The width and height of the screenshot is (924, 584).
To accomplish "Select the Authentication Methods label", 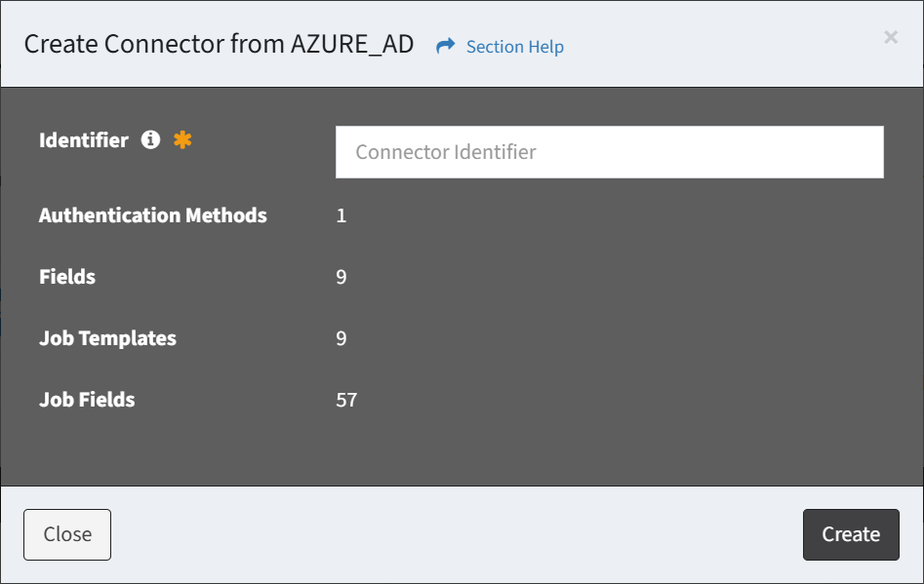I will [152, 215].
